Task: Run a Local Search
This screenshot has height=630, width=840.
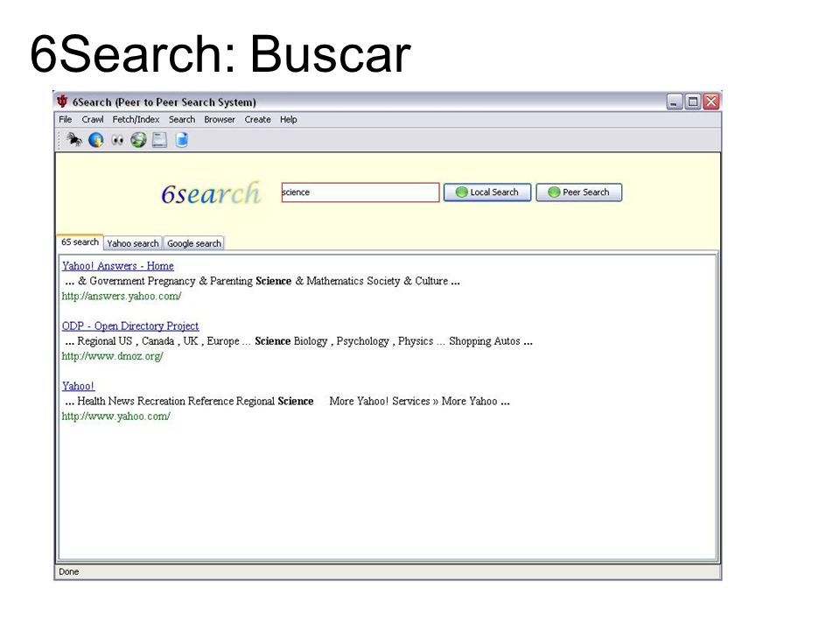Action: pyautogui.click(x=487, y=192)
